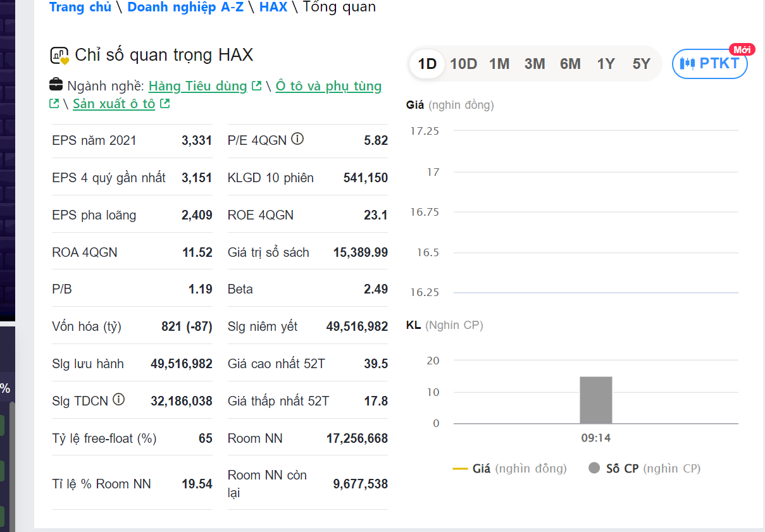Click Room NN còn lại value 9,677,538
Screen dimensions: 765x532
[361, 484]
